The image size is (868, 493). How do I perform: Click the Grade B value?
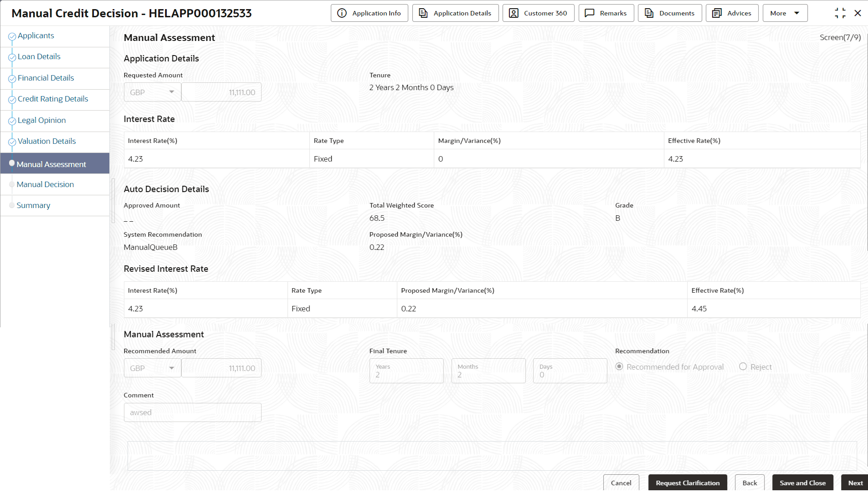(618, 218)
